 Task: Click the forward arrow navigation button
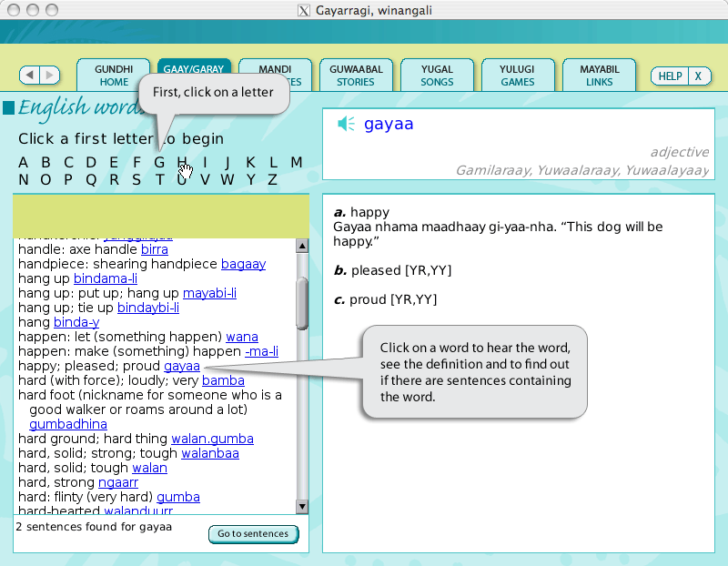coord(49,76)
